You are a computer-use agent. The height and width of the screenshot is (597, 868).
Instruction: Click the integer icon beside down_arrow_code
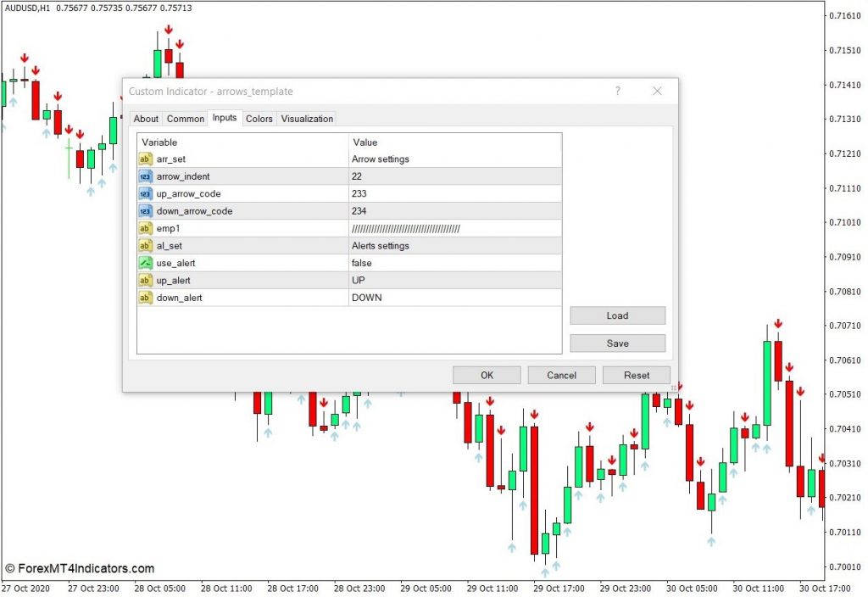click(145, 211)
